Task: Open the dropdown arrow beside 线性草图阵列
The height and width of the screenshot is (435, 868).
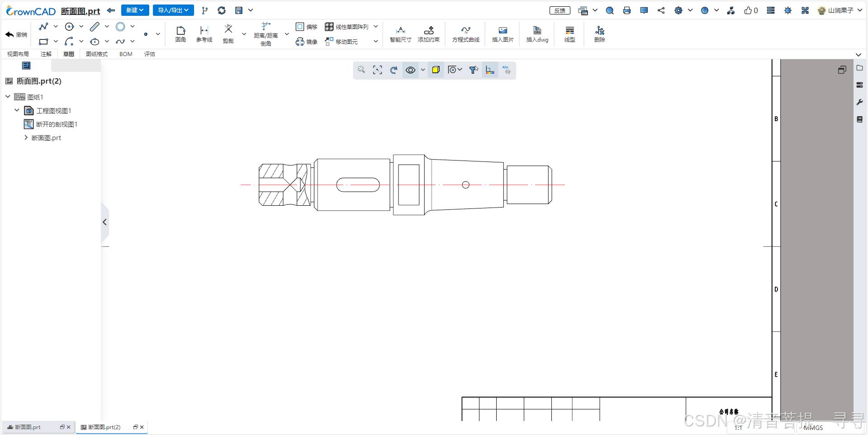Action: pyautogui.click(x=376, y=27)
